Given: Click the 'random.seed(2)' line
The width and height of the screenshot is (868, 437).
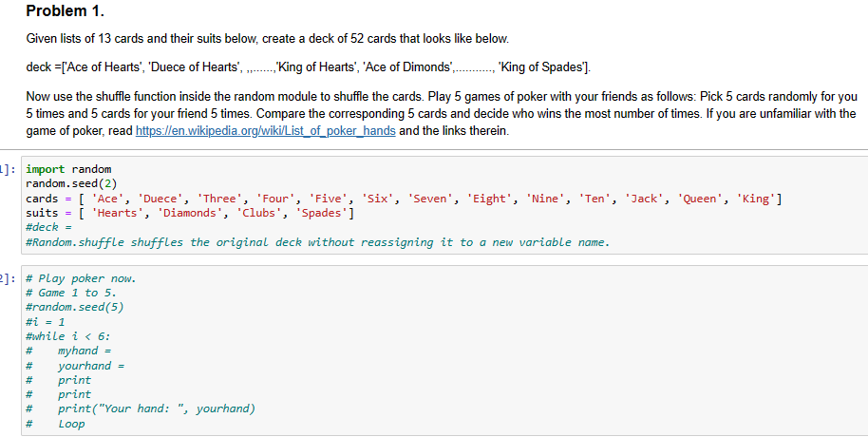Looking at the screenshot, I should click(71, 183).
